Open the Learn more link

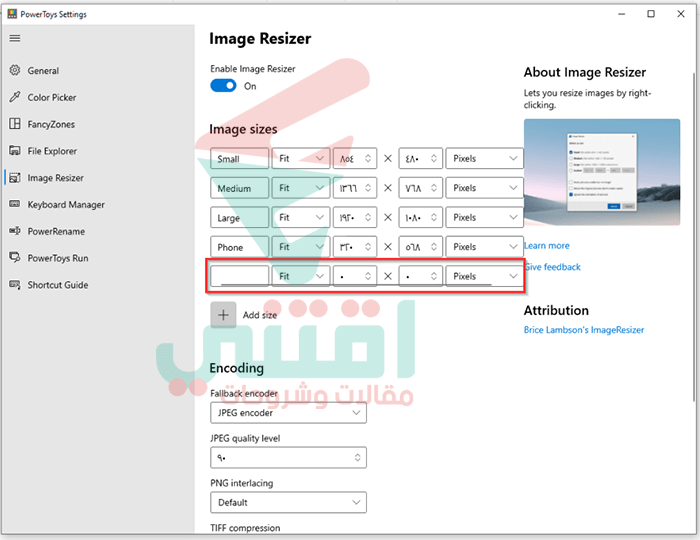[x=547, y=245]
